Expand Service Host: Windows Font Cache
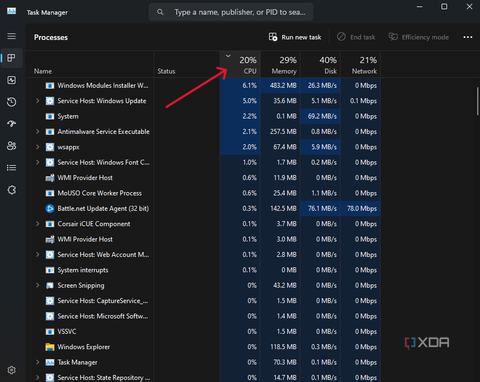 (x=37, y=162)
